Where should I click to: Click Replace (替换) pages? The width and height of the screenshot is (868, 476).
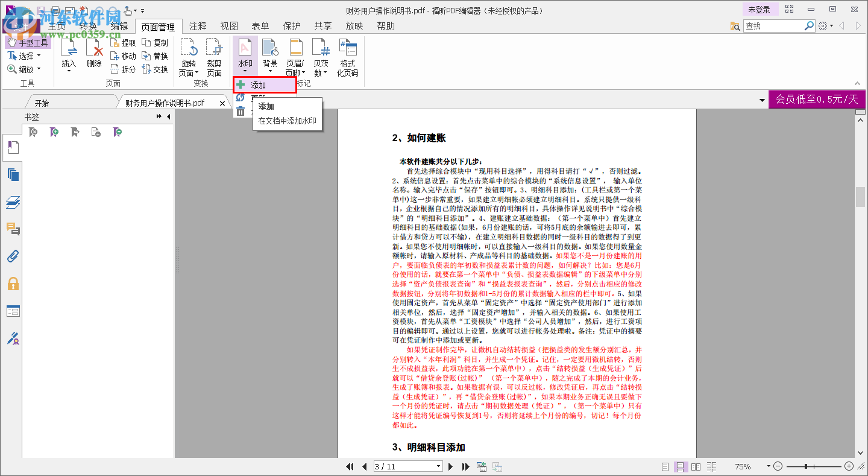[x=155, y=56]
